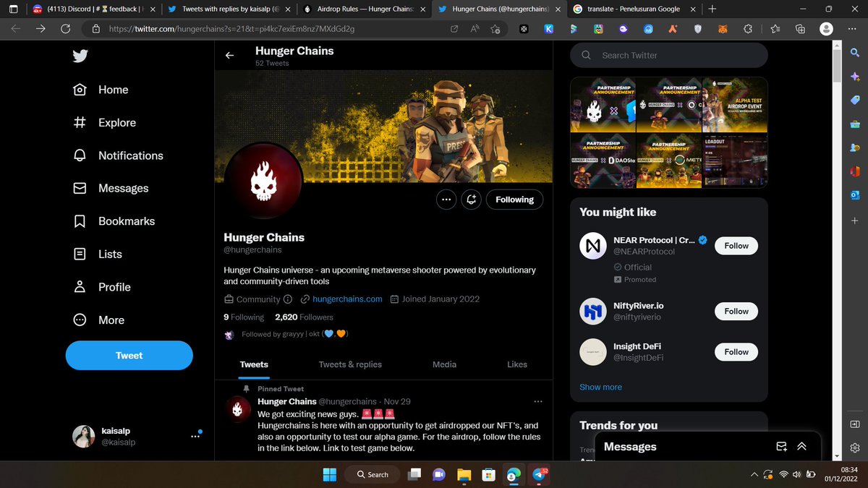View the 9 Following list
The image size is (868, 488).
point(244,317)
